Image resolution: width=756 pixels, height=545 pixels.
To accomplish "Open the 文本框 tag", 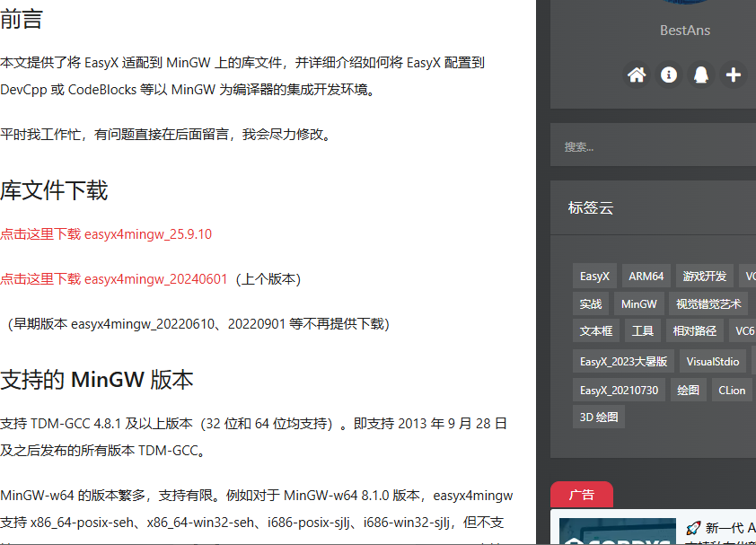I will click(595, 331).
